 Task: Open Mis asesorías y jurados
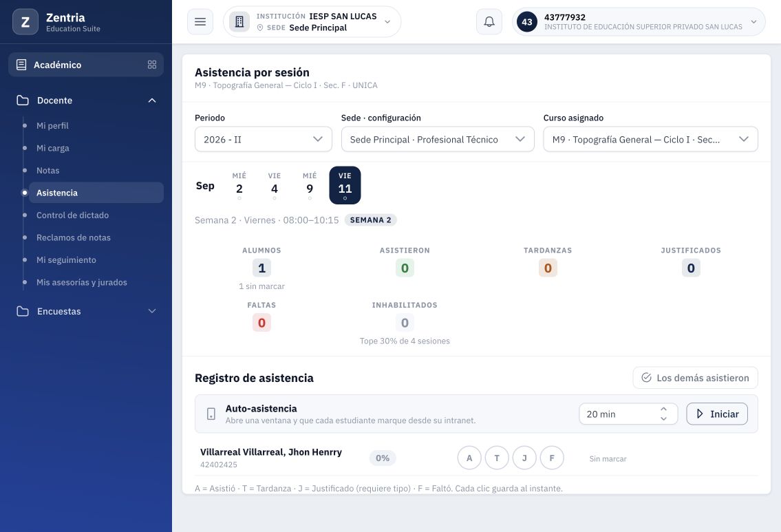tap(82, 282)
